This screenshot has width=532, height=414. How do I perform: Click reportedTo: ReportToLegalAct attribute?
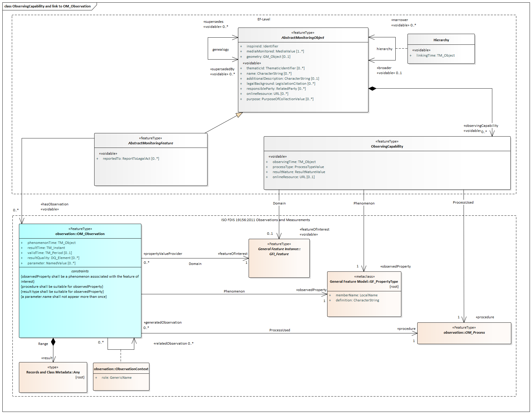coord(131,159)
